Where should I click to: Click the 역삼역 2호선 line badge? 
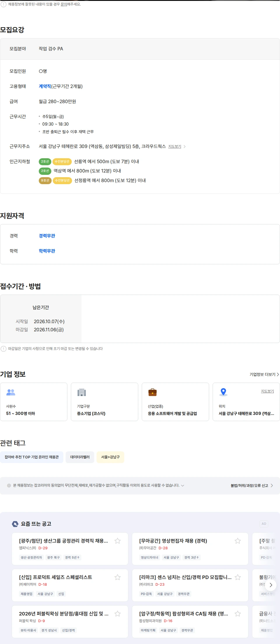click(45, 171)
